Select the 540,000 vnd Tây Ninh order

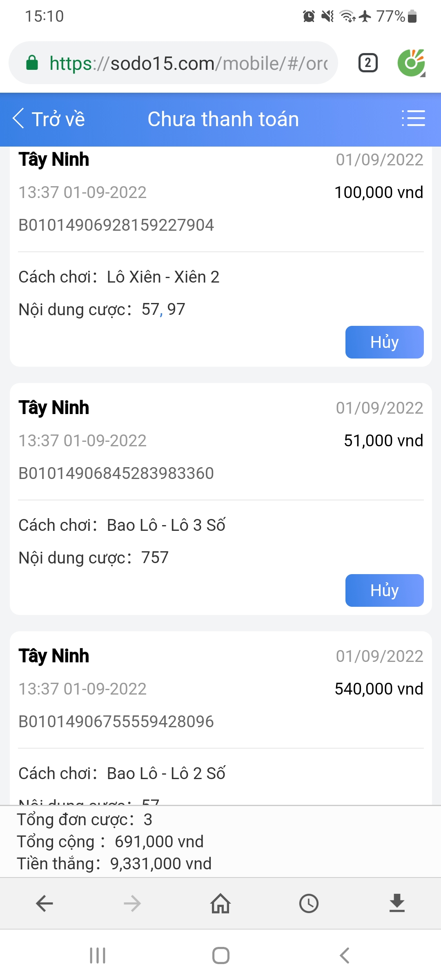tap(220, 689)
